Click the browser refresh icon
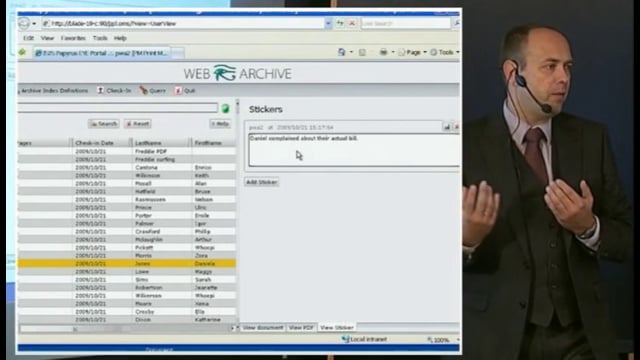Image resolution: width=640 pixels, height=360 pixels. click(x=340, y=23)
